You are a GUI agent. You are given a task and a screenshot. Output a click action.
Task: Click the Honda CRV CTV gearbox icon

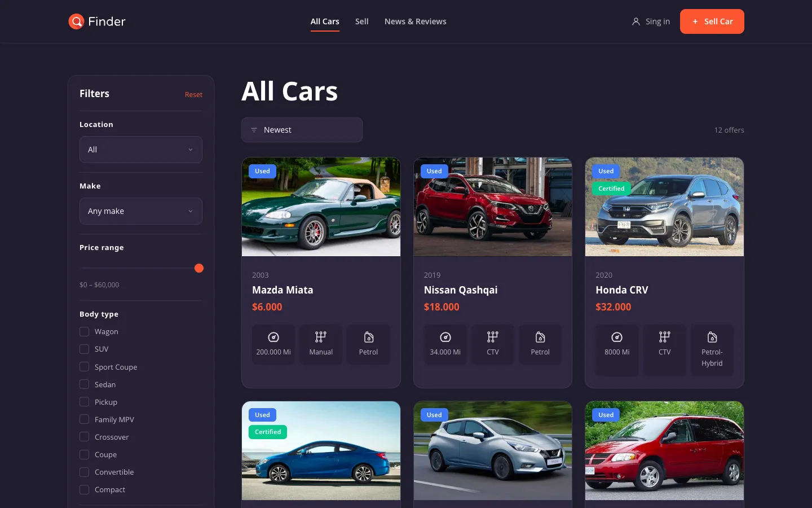pos(665,337)
